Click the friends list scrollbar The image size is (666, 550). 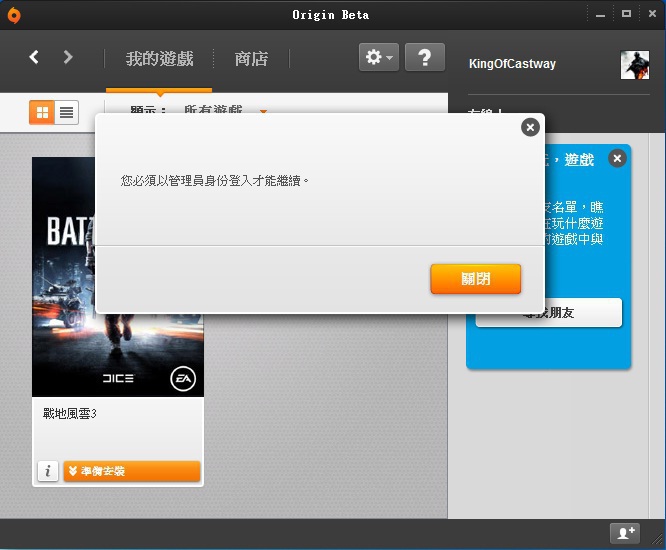pyautogui.click(x=657, y=325)
